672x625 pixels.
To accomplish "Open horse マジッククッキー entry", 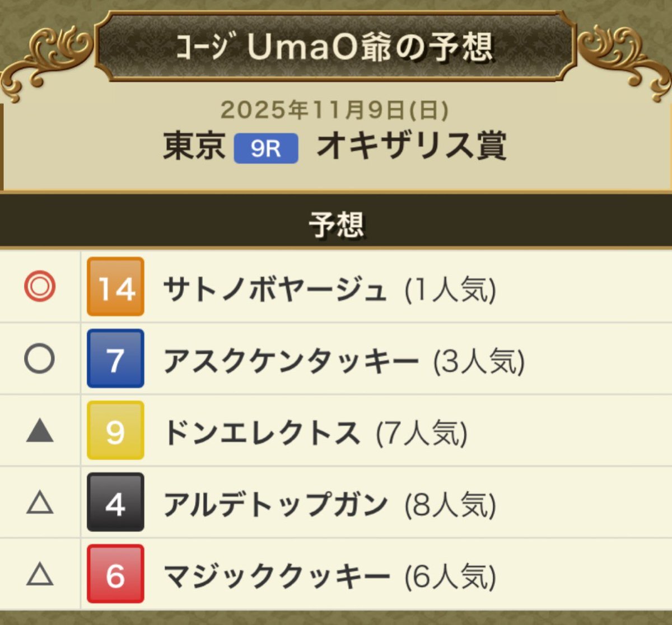I will point(276,576).
